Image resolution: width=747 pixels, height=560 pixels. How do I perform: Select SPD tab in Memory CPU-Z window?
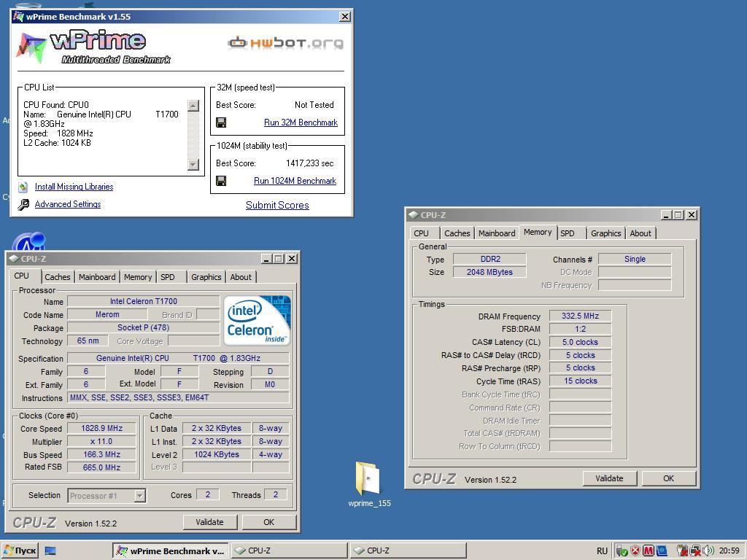tap(568, 233)
